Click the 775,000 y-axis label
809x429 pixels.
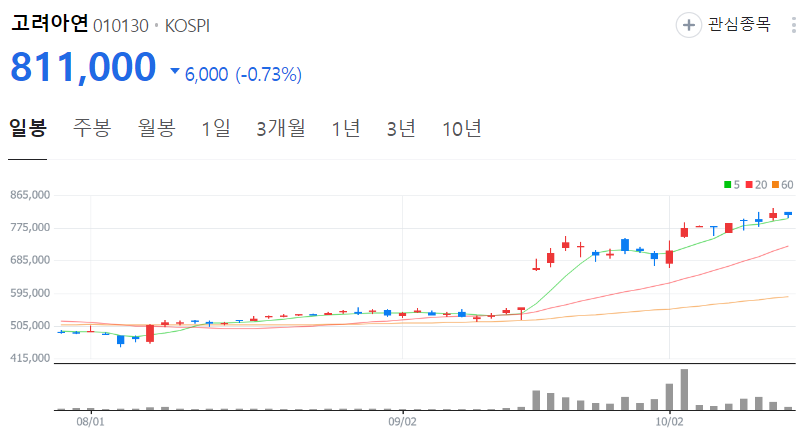click(x=30, y=228)
